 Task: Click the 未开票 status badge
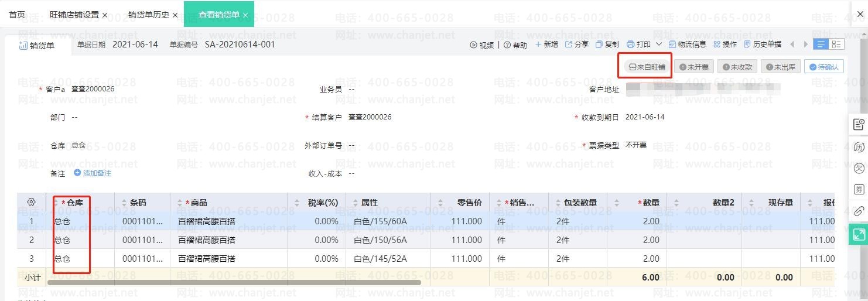tap(694, 67)
